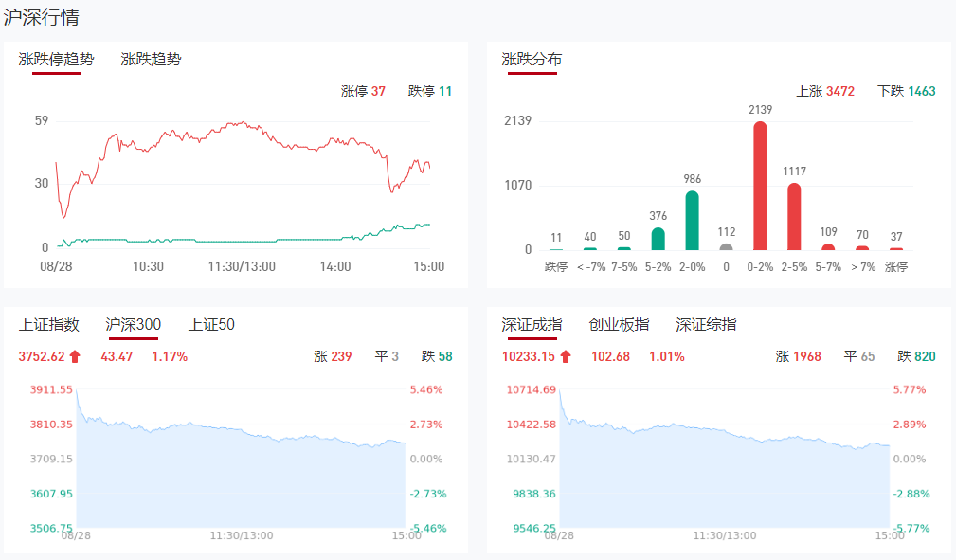Click the green bar labeled 986

692,221
